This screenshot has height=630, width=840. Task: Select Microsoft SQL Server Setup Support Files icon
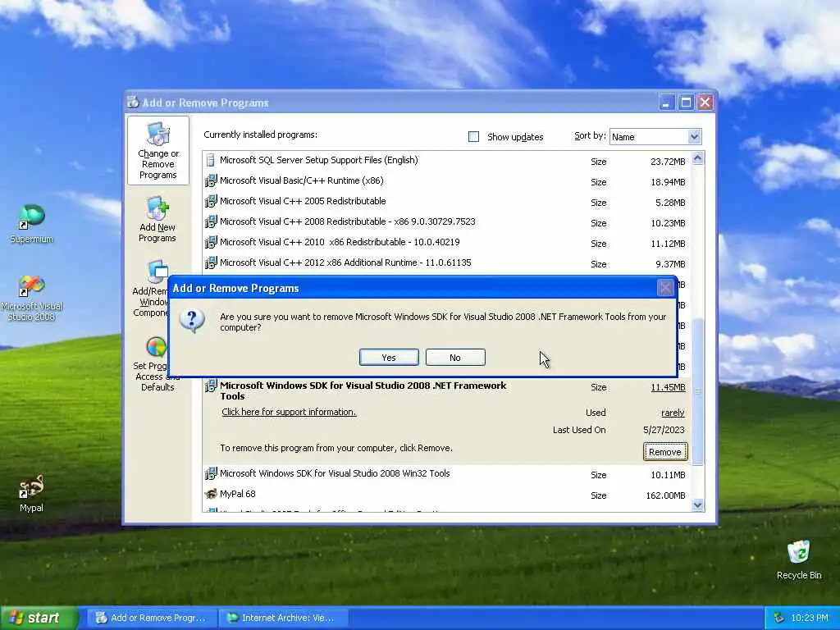coord(211,160)
